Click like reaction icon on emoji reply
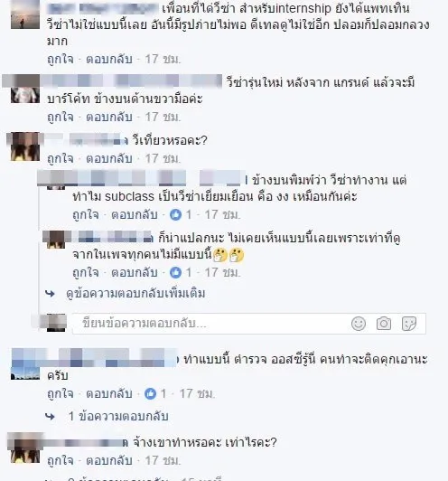 click(175, 272)
